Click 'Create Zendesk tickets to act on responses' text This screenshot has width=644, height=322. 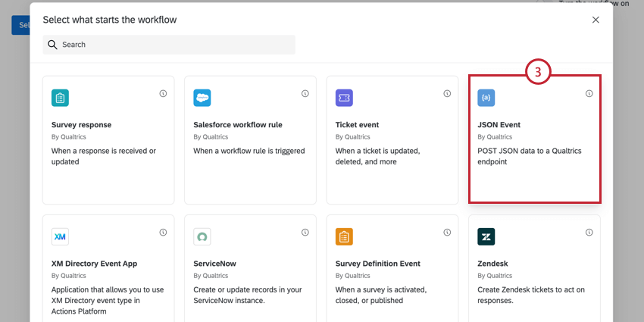click(531, 295)
